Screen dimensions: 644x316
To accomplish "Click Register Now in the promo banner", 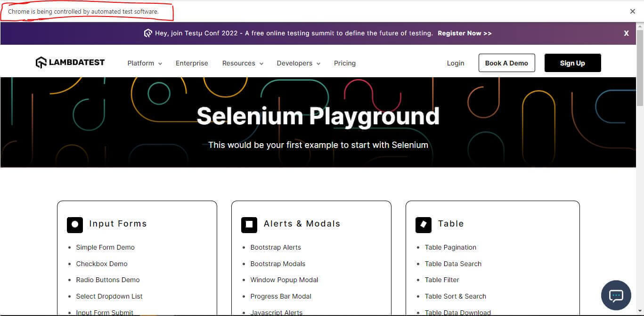I will click(x=465, y=33).
